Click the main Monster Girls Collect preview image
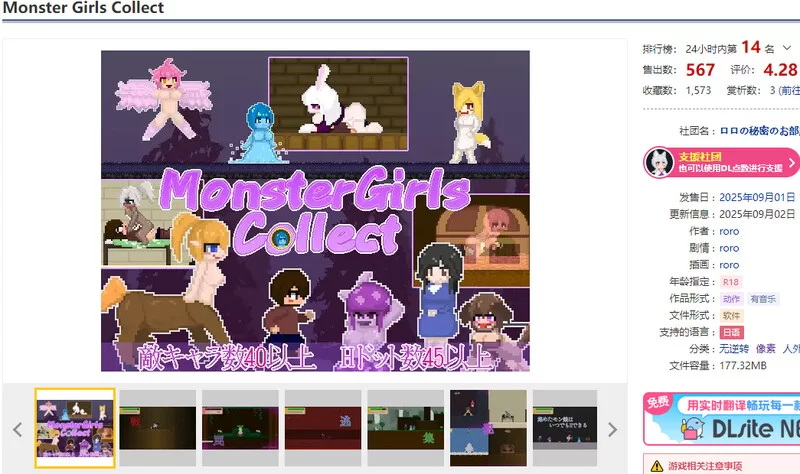Screen dimensions: 800x474 (315, 211)
